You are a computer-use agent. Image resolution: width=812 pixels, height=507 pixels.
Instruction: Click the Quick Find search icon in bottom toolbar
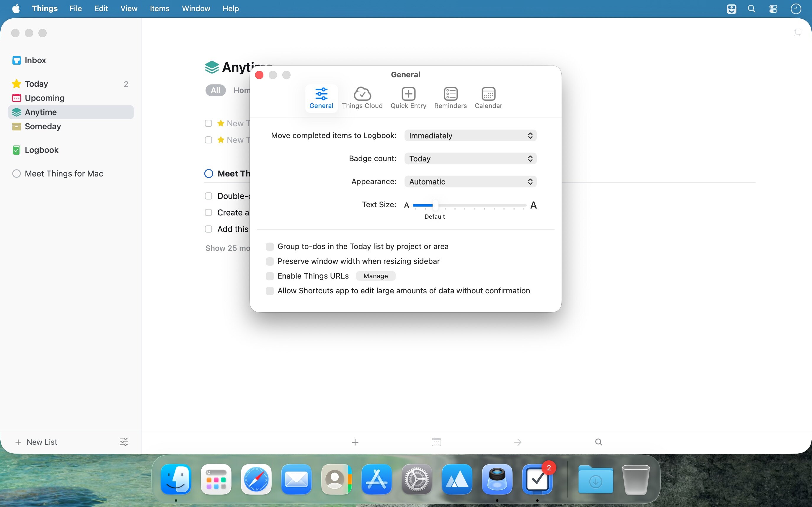599,442
